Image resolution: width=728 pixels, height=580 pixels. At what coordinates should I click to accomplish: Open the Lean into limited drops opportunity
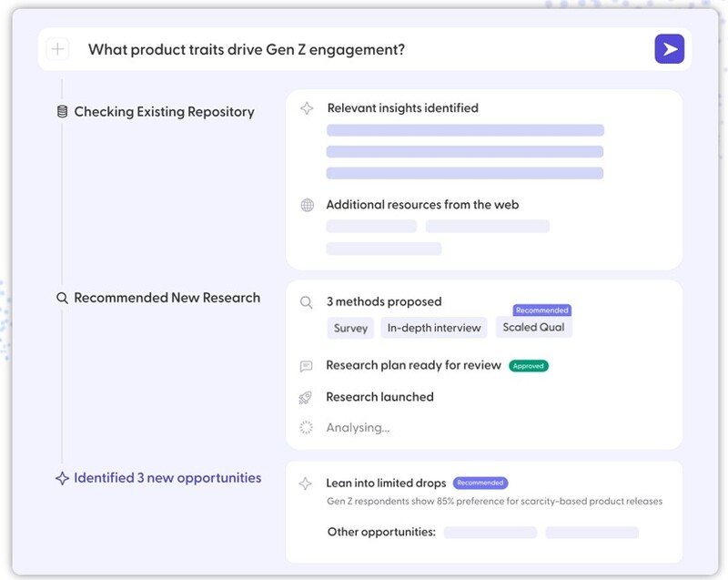(386, 483)
